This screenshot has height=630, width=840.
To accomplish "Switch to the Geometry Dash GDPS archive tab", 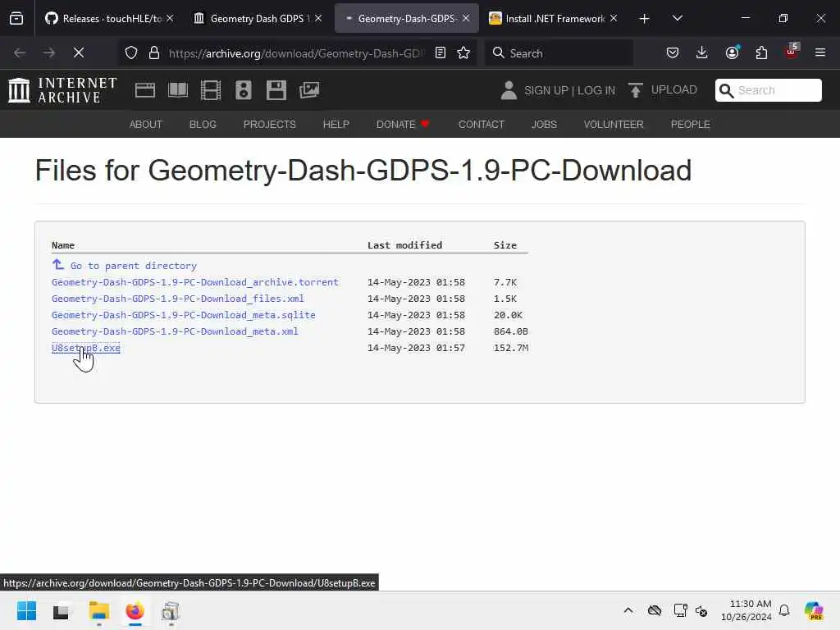I will pos(251,19).
